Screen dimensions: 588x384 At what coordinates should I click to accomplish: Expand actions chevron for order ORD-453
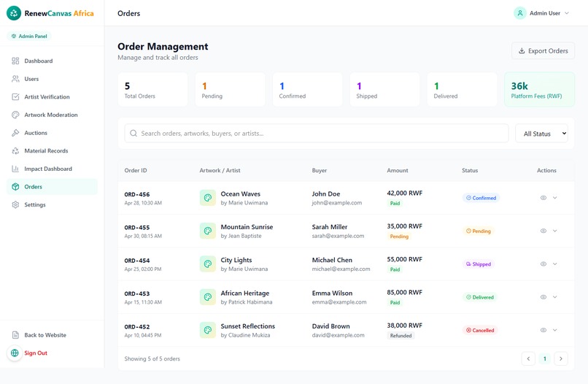pos(555,297)
